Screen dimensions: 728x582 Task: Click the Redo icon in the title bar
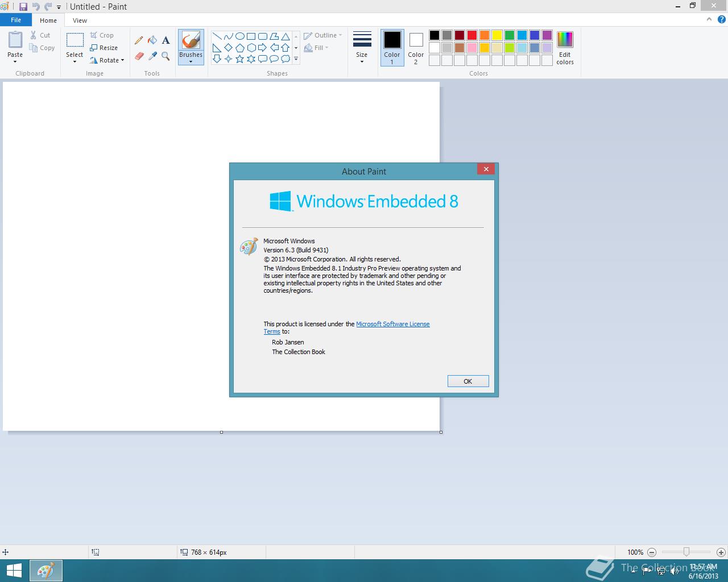[x=48, y=7]
